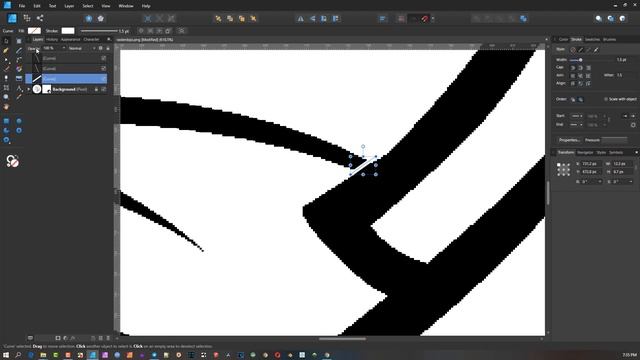Select the Crop tool

tap(6, 88)
